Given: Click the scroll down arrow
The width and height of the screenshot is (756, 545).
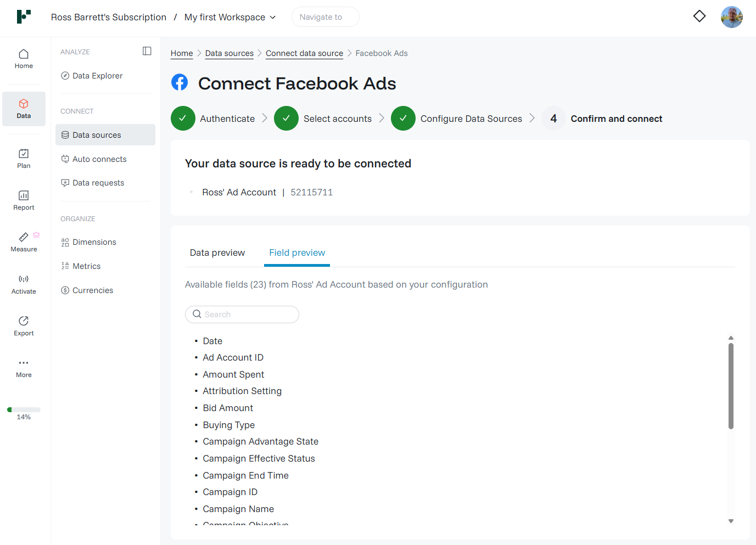Looking at the screenshot, I should (x=731, y=521).
